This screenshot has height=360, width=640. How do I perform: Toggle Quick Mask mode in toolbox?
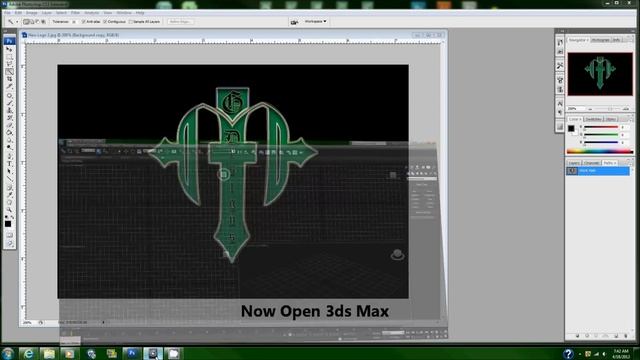click(x=9, y=235)
